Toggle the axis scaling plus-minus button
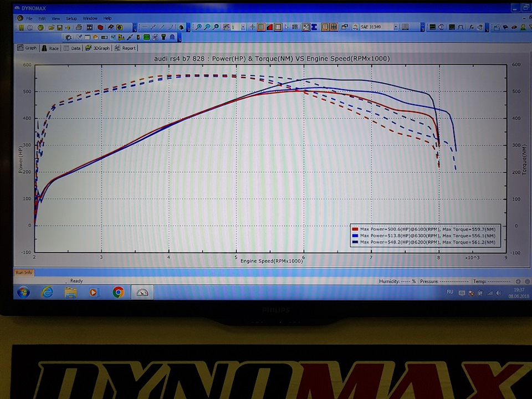The height and width of the screenshot is (399, 532). point(306,27)
